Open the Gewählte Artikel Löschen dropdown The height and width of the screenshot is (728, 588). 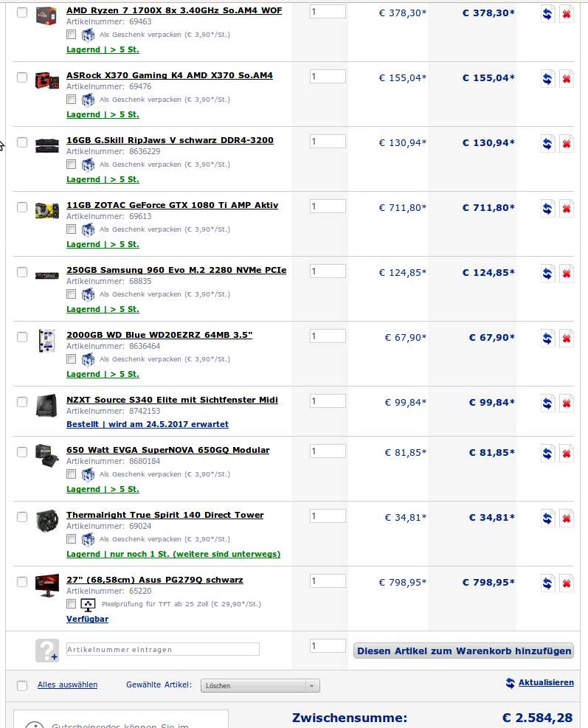260,686
